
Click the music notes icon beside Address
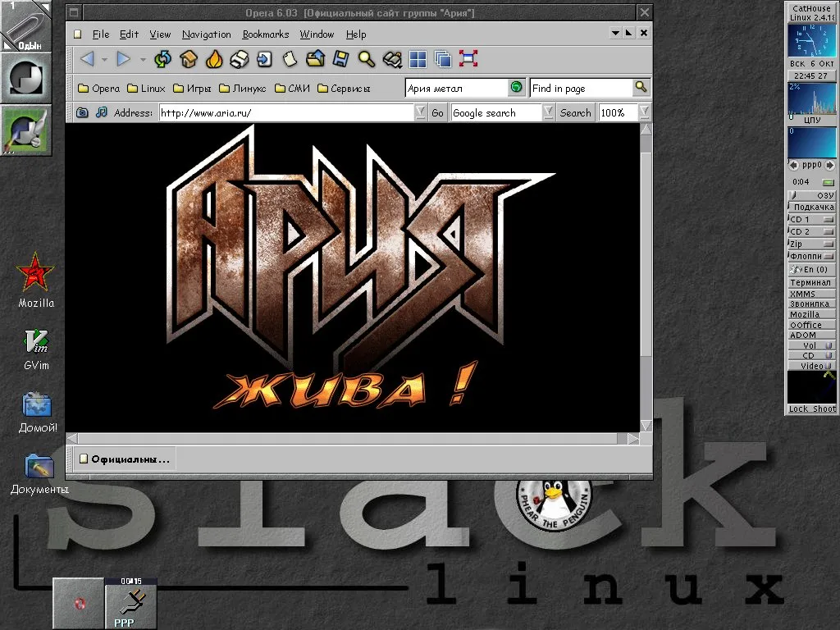pos(101,112)
